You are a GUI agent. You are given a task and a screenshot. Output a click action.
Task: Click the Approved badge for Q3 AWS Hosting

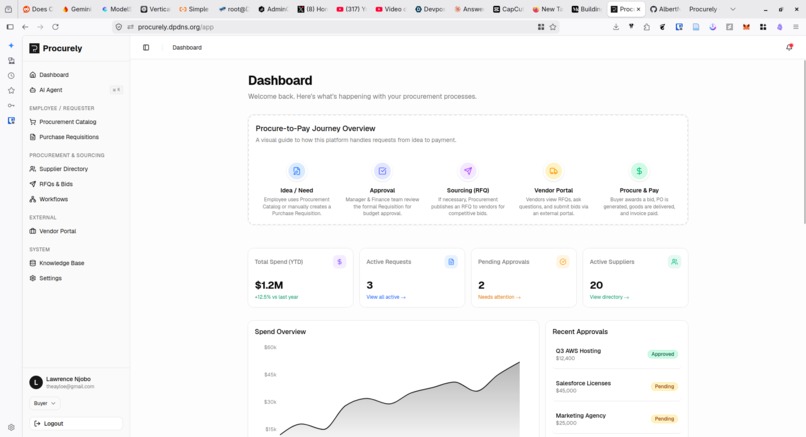click(663, 354)
